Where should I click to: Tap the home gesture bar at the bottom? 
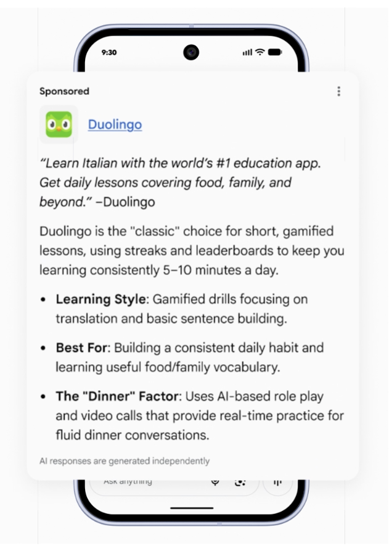tap(192, 508)
